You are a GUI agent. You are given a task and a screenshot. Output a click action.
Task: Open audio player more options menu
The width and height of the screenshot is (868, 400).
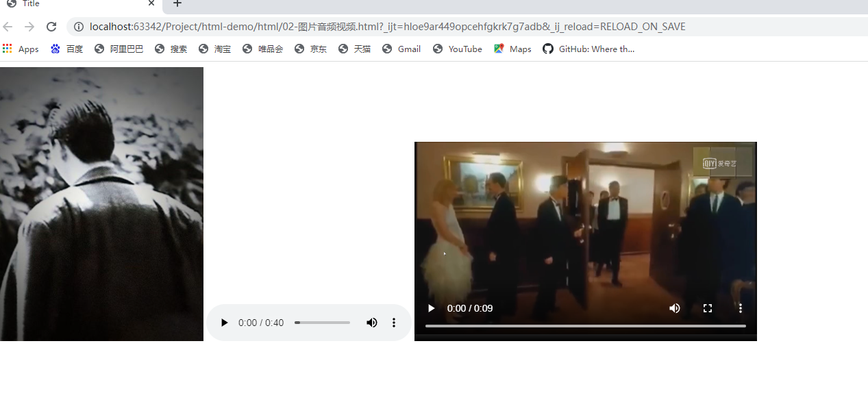coord(394,323)
